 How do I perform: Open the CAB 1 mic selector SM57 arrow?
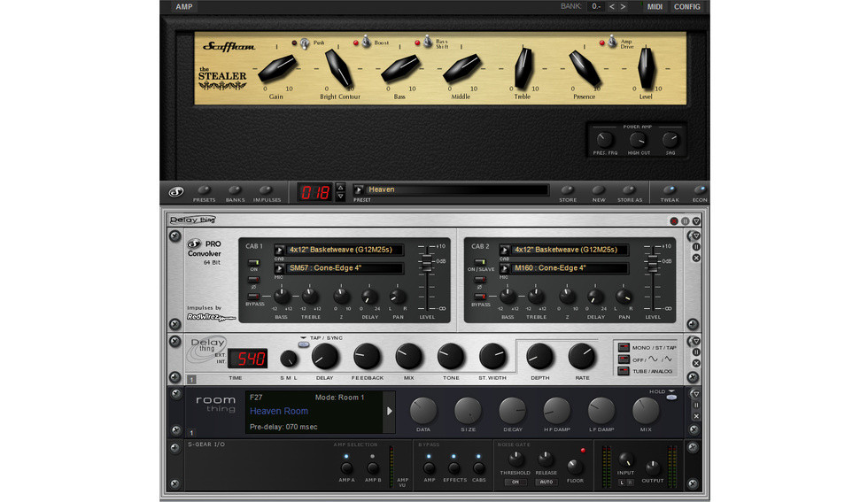(280, 268)
